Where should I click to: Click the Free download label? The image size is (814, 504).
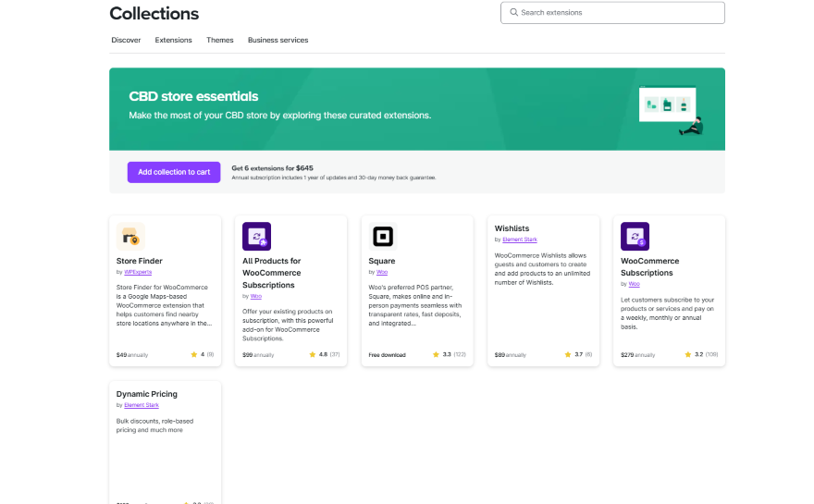click(387, 355)
